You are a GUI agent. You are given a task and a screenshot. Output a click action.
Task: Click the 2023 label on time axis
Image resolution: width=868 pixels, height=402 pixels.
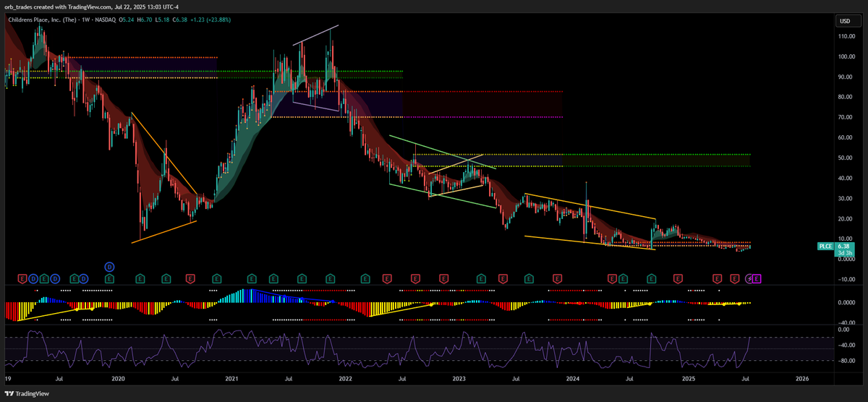[x=459, y=378]
